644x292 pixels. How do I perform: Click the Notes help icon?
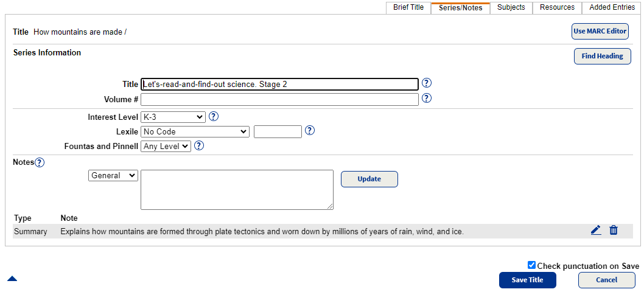point(40,162)
